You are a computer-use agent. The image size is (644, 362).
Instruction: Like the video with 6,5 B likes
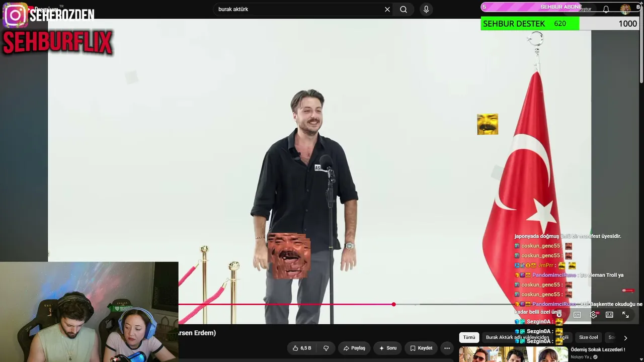301,348
